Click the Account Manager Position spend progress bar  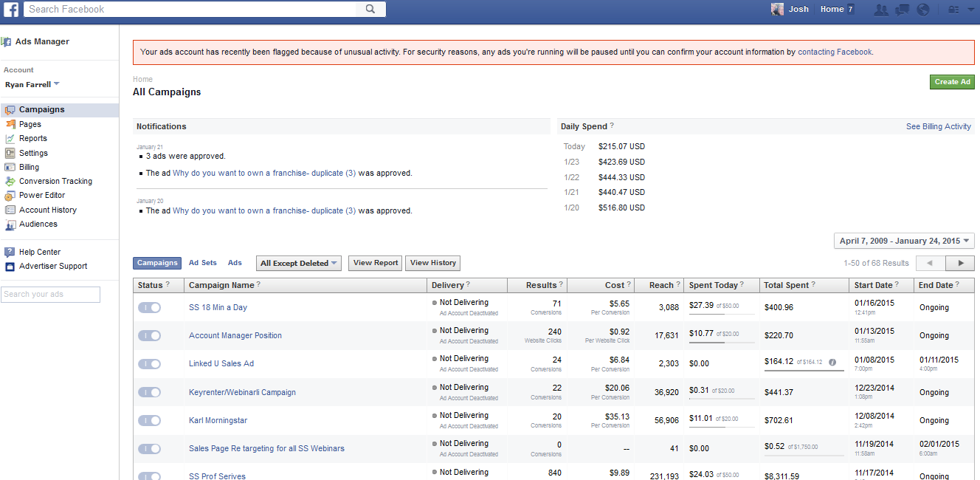click(722, 343)
